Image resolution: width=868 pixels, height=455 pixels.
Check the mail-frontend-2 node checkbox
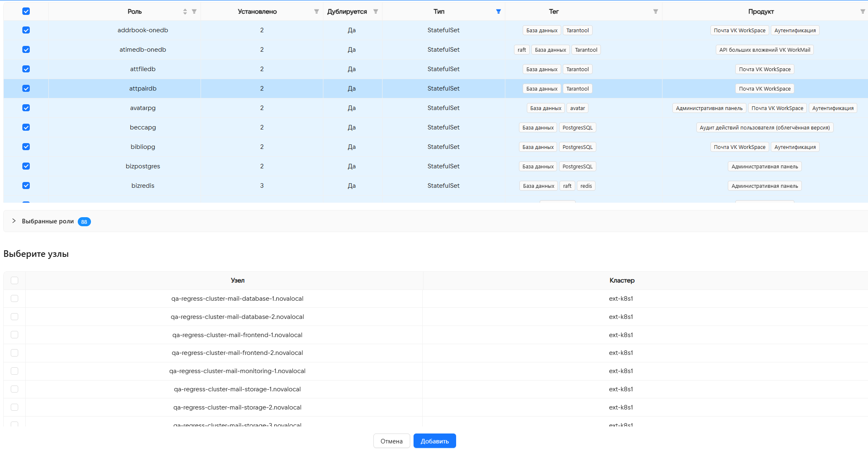pyautogui.click(x=14, y=353)
